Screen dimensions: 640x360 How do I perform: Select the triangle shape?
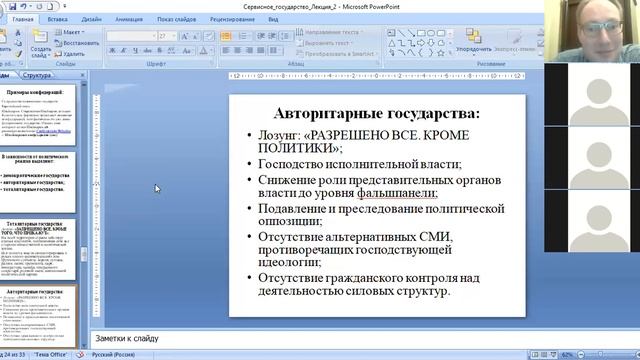tap(391, 43)
